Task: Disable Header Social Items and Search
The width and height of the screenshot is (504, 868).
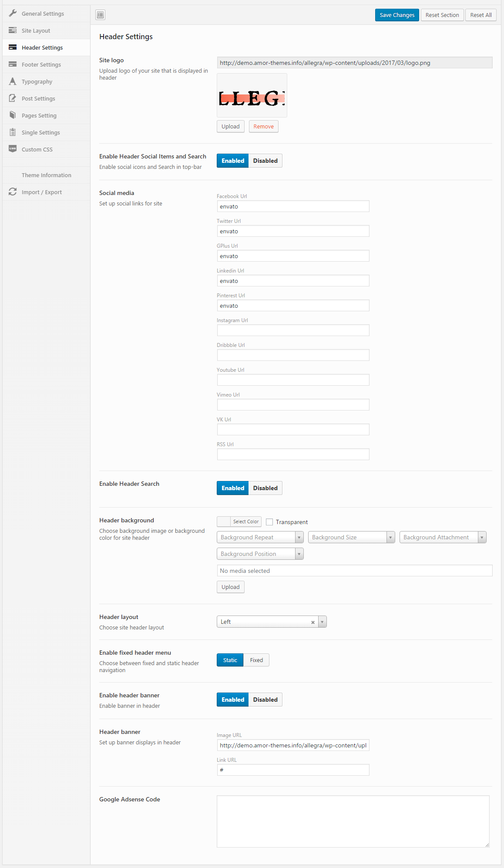Action: 265,161
